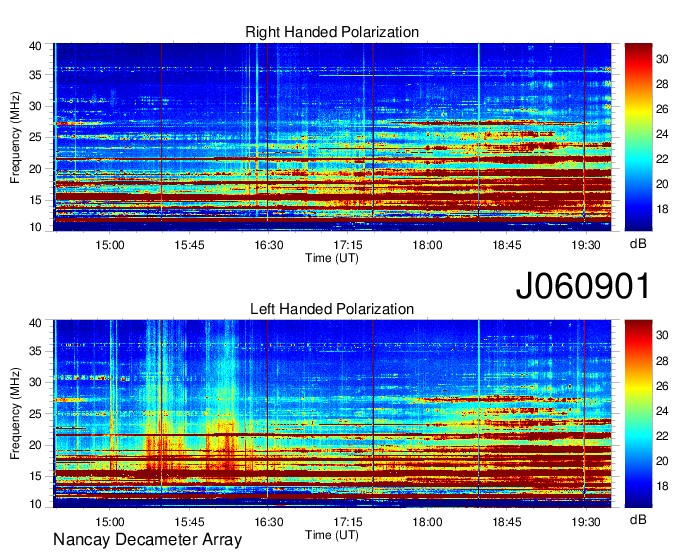Image resolution: width=680 pixels, height=552 pixels.
Task: Click 16:30 time tick of Left Handed plot
Action: (268, 522)
